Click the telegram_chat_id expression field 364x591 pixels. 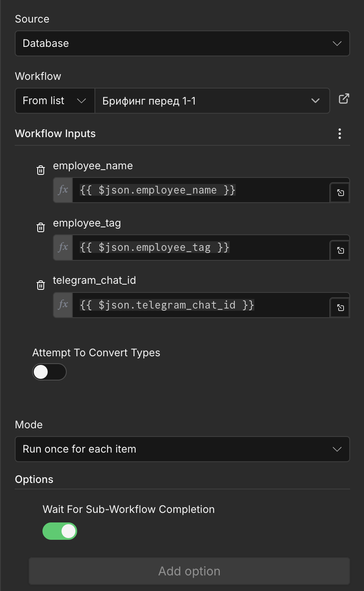pyautogui.click(x=199, y=305)
